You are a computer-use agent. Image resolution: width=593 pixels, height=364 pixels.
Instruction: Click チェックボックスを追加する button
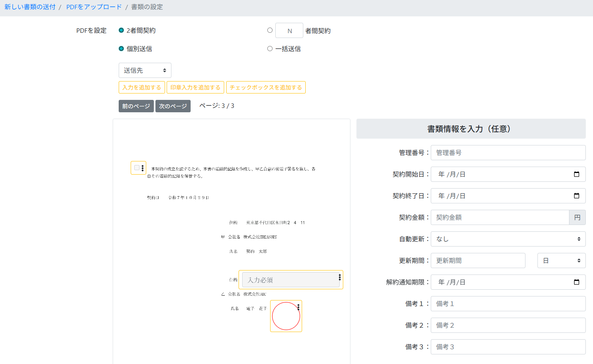tap(266, 88)
